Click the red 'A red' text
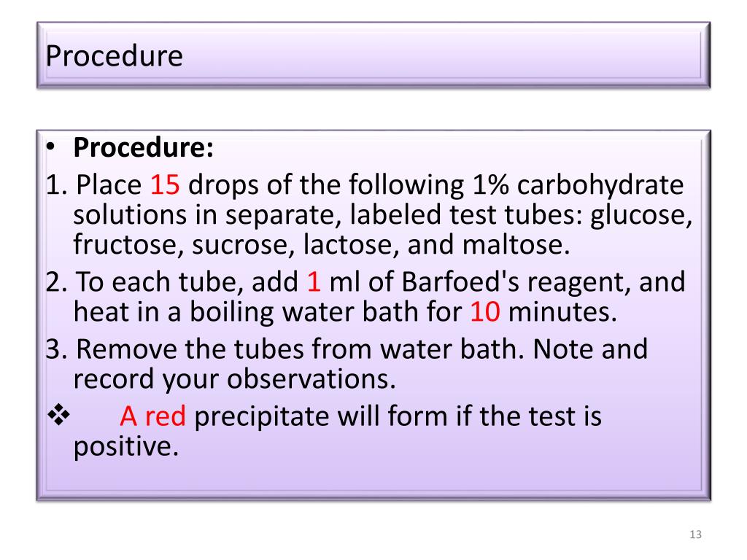This screenshot has width=747, height=560. (x=152, y=416)
